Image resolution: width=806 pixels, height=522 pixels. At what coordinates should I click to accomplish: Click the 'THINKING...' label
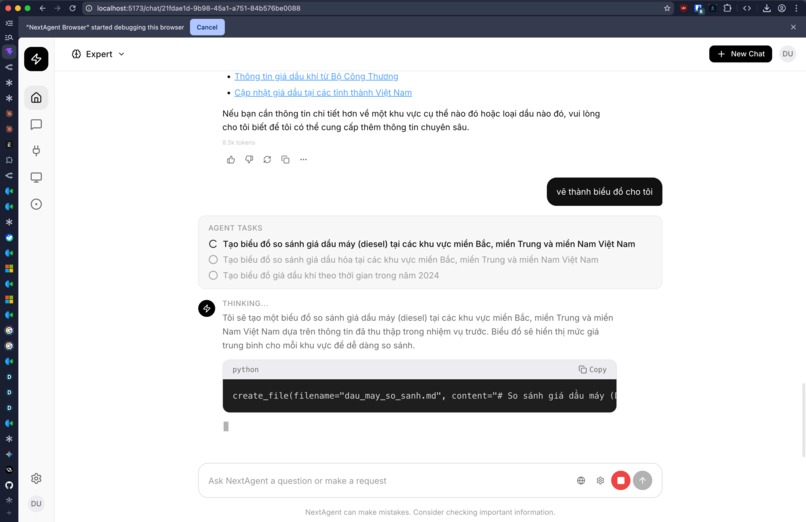click(x=245, y=303)
